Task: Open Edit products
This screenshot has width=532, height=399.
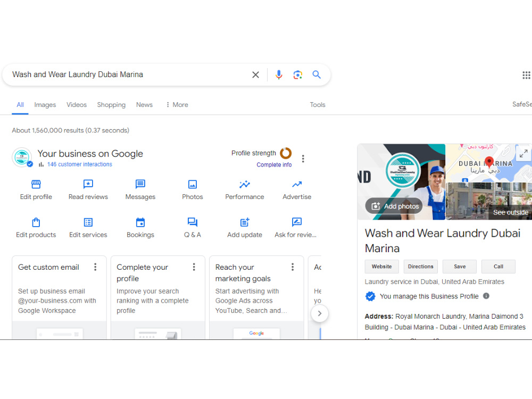Action: point(36,228)
